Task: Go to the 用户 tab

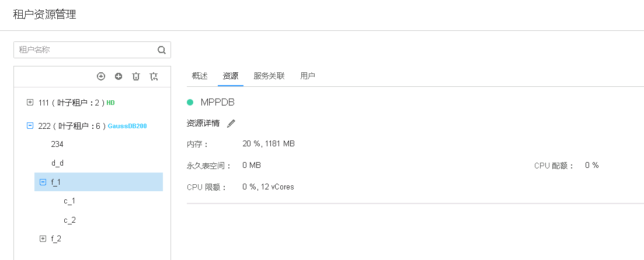Action: (x=308, y=76)
